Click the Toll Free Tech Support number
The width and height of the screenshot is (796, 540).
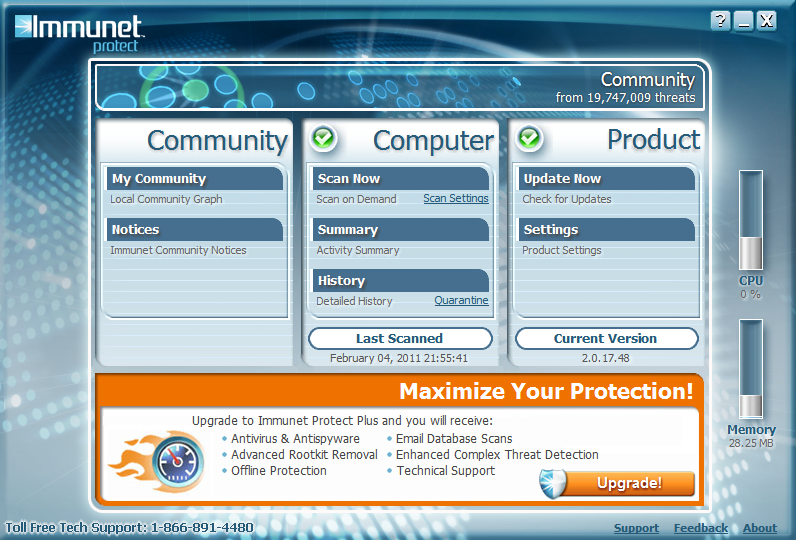pos(129,528)
